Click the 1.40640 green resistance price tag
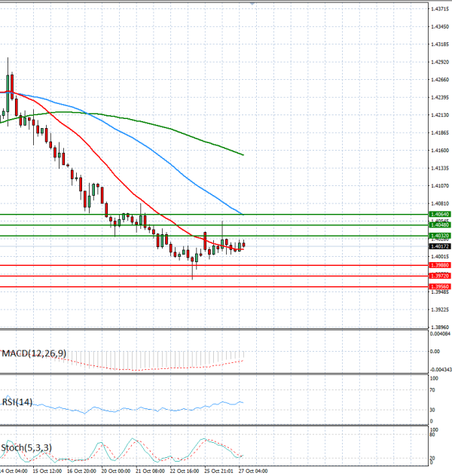The image size is (452, 476). (x=440, y=215)
